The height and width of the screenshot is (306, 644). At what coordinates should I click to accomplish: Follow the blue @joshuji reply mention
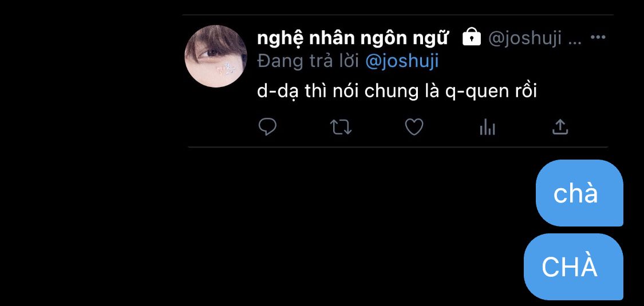(x=402, y=61)
